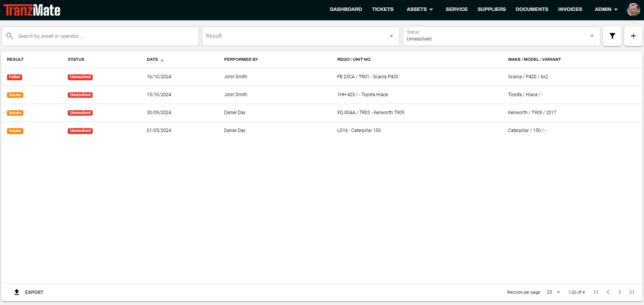Expand the Assets menu
The height and width of the screenshot is (305, 644).
[x=420, y=9]
